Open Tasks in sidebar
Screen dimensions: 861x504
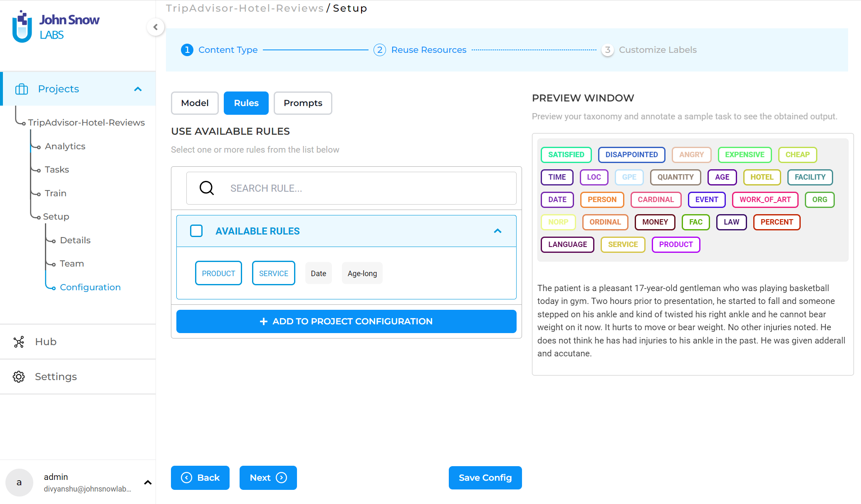pos(57,170)
